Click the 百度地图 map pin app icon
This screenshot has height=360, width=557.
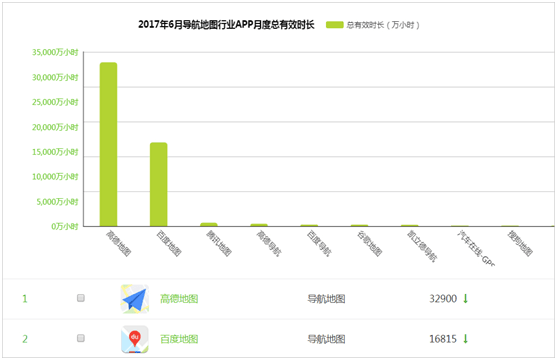pos(135,339)
